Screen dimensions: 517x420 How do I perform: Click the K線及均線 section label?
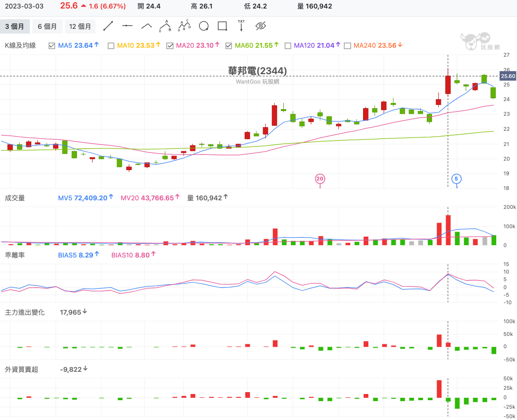20,45
